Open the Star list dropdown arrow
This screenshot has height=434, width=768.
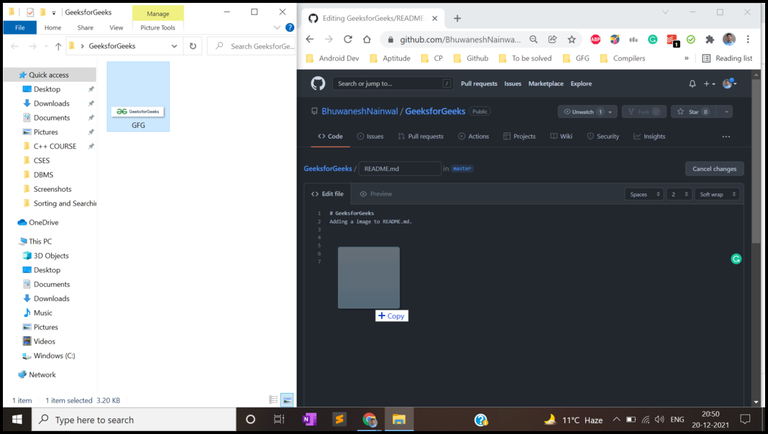pyautogui.click(x=726, y=112)
